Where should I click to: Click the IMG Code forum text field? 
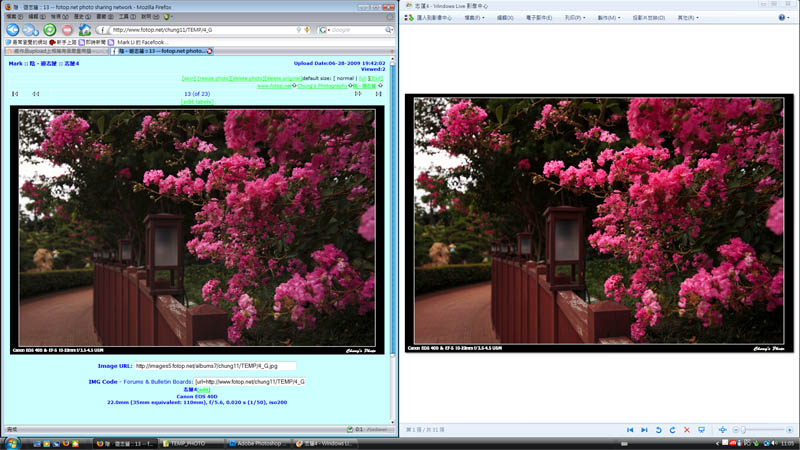tap(249, 382)
